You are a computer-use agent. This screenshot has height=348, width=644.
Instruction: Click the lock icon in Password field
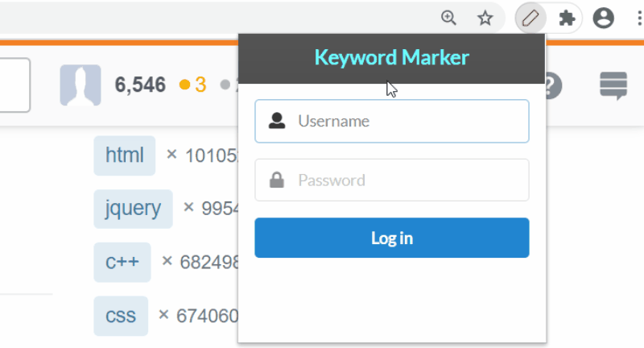(277, 180)
